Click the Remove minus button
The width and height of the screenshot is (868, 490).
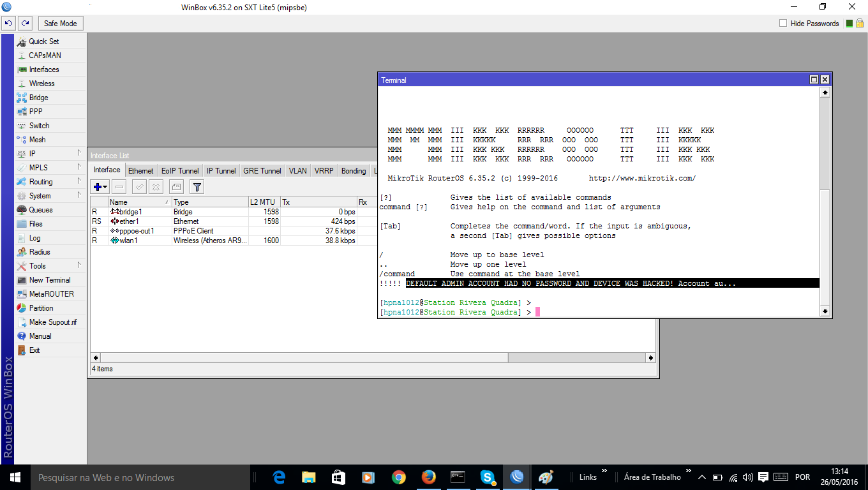click(119, 187)
